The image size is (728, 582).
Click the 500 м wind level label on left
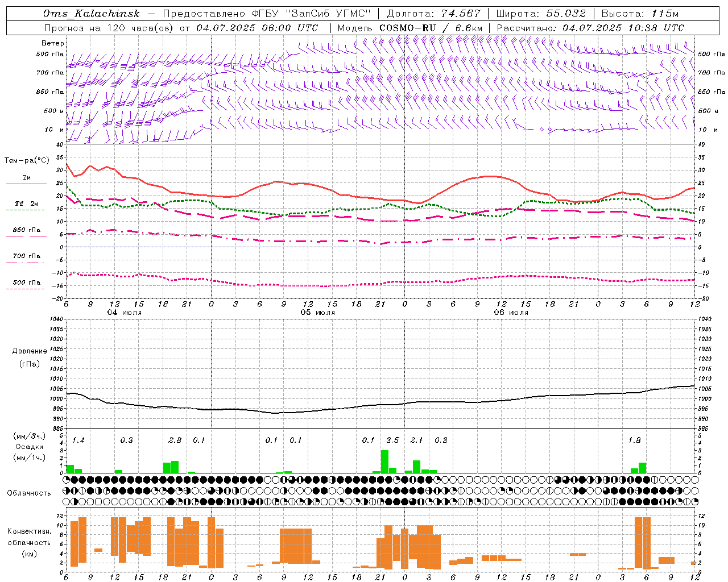(54, 111)
